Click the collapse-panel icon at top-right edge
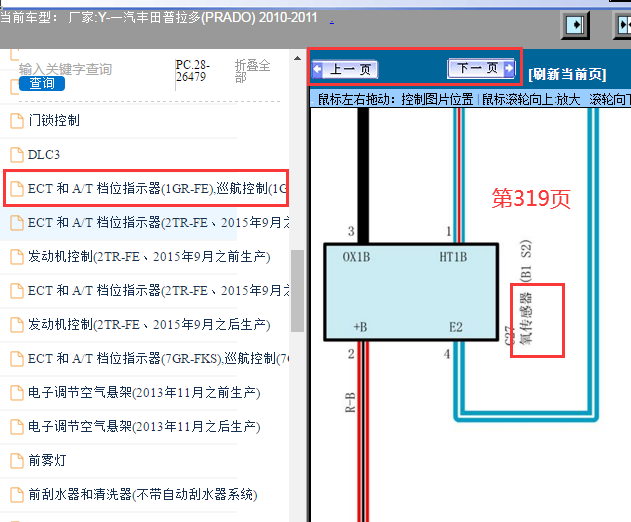This screenshot has height=522, width=631. click(x=623, y=25)
